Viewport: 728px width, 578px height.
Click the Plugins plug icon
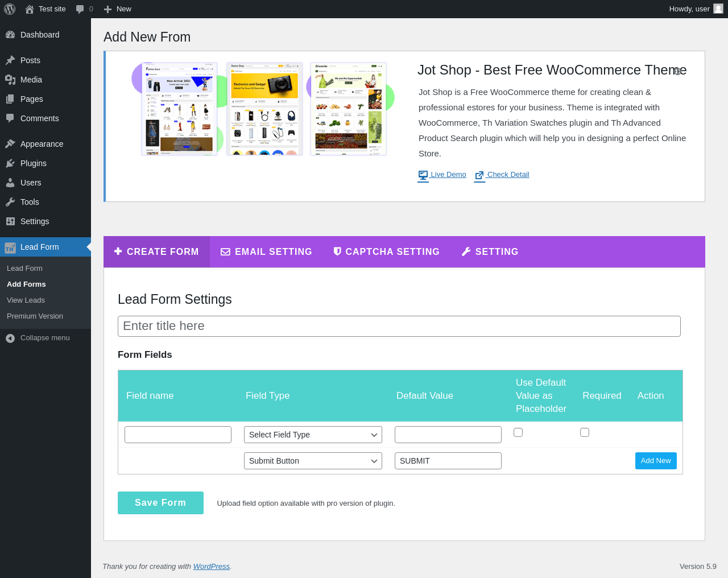10,163
